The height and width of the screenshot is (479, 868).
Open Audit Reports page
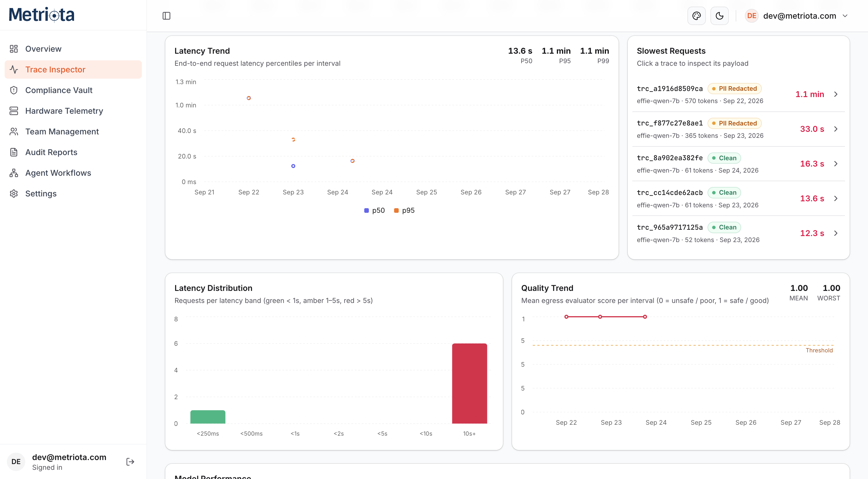(73, 152)
